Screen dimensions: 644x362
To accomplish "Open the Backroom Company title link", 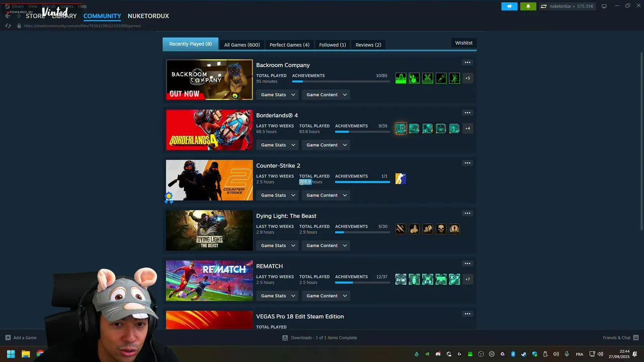I will (x=283, y=65).
